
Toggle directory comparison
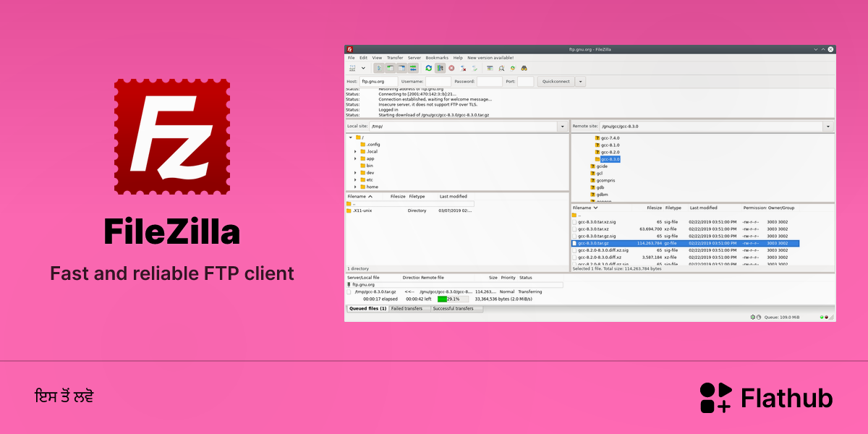click(501, 68)
